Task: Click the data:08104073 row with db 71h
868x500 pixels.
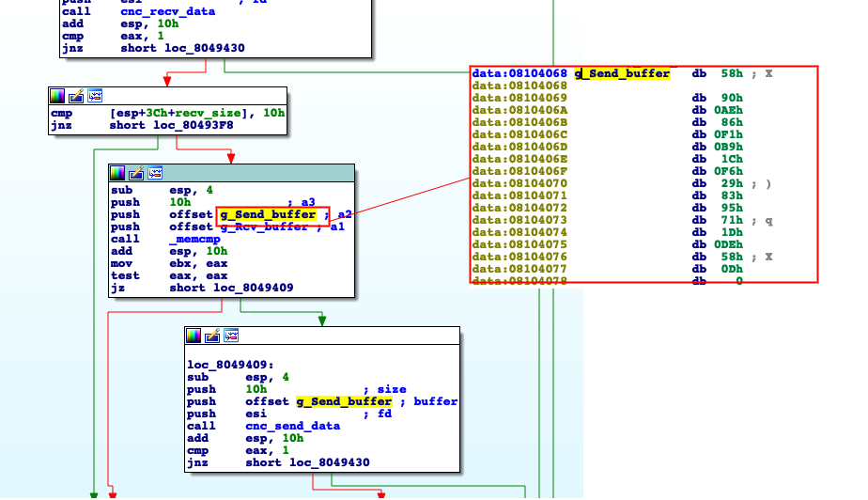Action: point(622,220)
